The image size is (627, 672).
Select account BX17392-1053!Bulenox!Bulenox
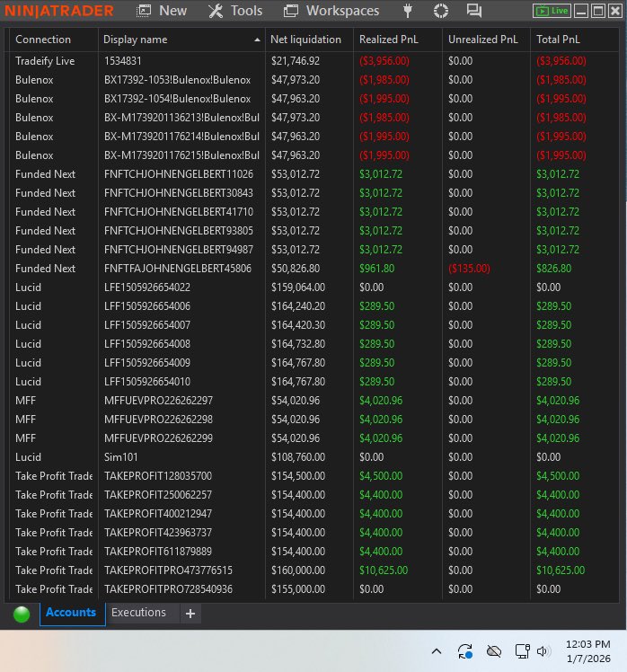tap(313, 80)
